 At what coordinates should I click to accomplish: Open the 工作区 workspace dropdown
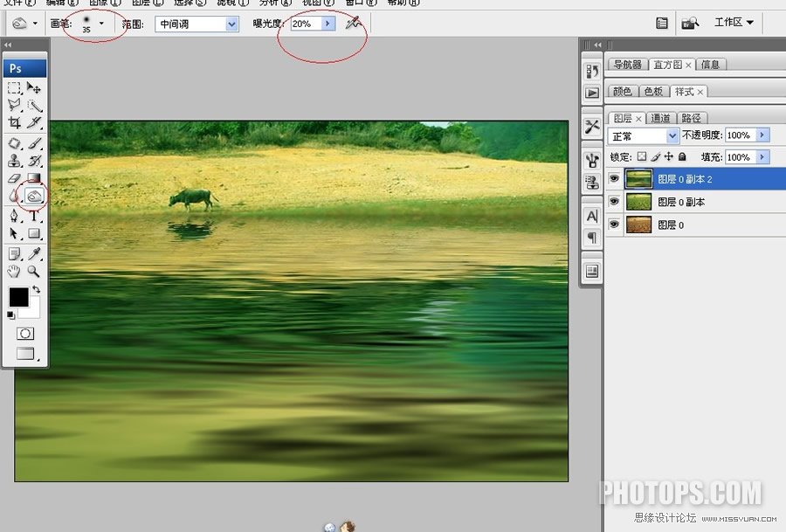[734, 22]
